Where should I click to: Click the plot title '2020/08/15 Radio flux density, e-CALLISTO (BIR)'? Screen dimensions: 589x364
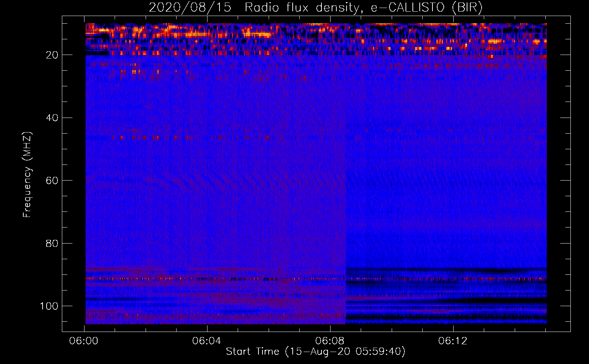[316, 8]
